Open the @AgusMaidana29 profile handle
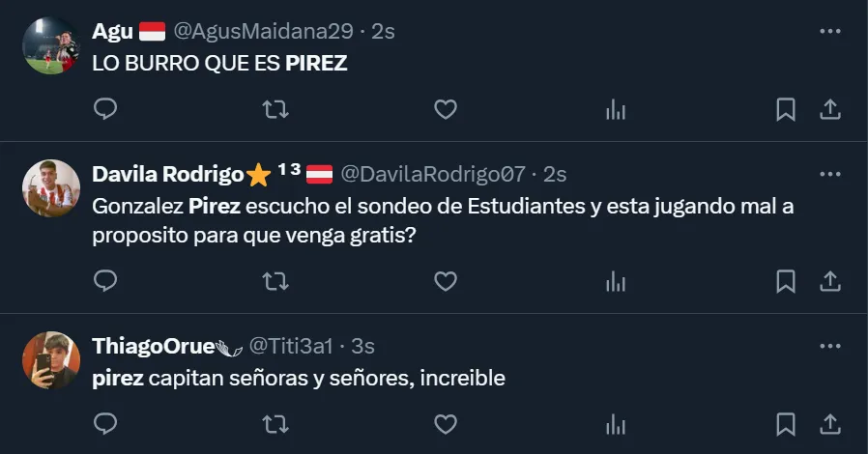This screenshot has height=454, width=868. [263, 31]
